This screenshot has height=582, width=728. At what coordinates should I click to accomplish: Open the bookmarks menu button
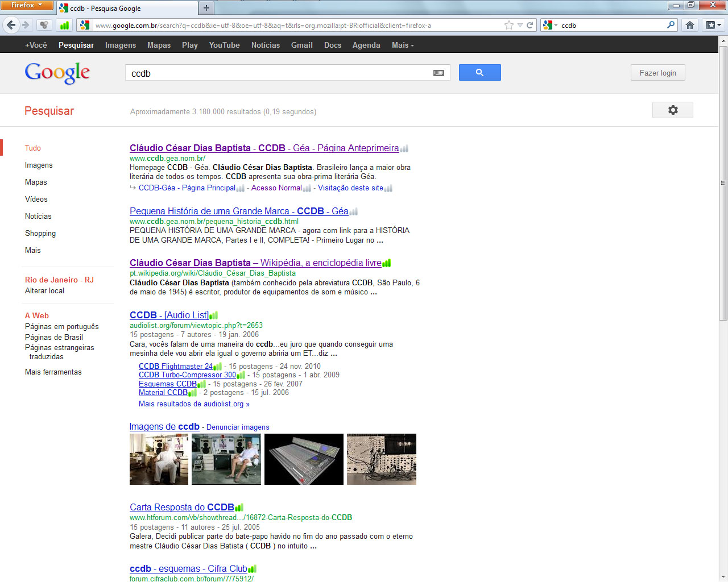713,25
